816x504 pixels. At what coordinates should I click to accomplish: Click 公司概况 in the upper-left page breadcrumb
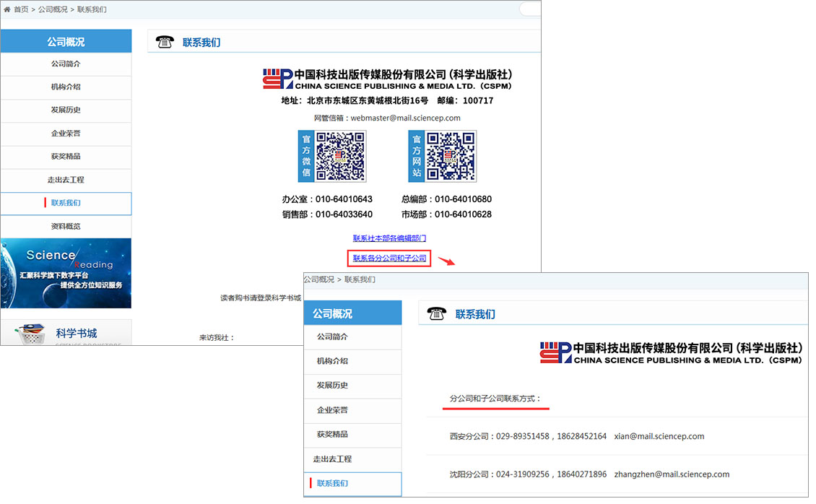point(53,9)
